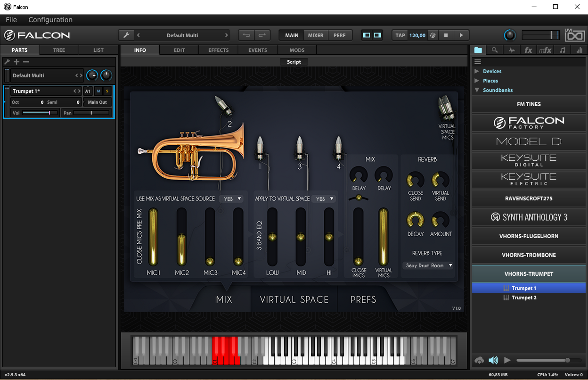Select microphone 3 icon
This screenshot has width=588, height=380.
[x=299, y=148]
